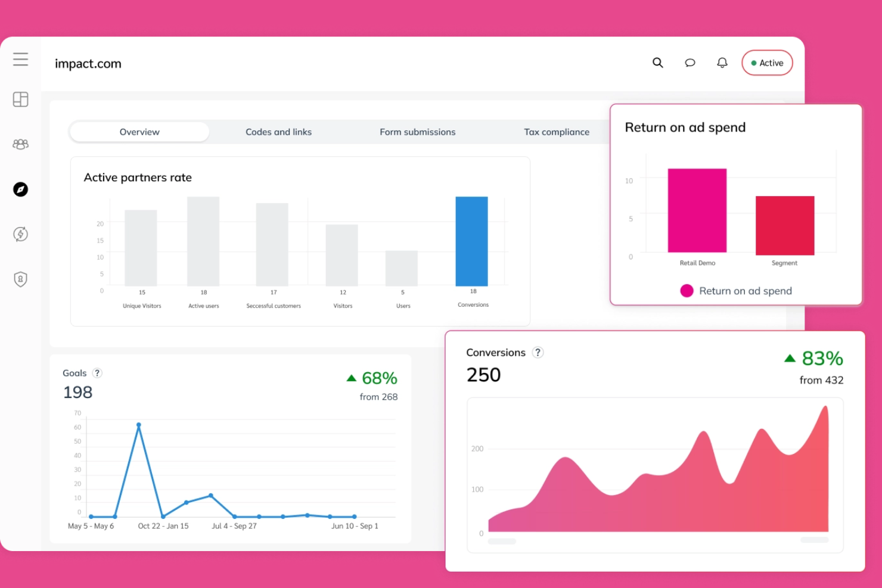Open the partners group icon in sidebar
This screenshot has height=588, width=882.
point(21,144)
